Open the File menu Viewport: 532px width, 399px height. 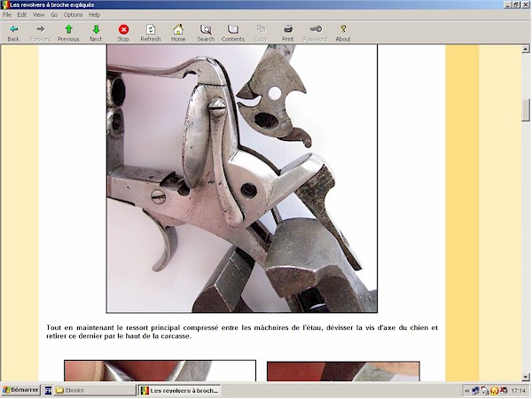(x=7, y=15)
